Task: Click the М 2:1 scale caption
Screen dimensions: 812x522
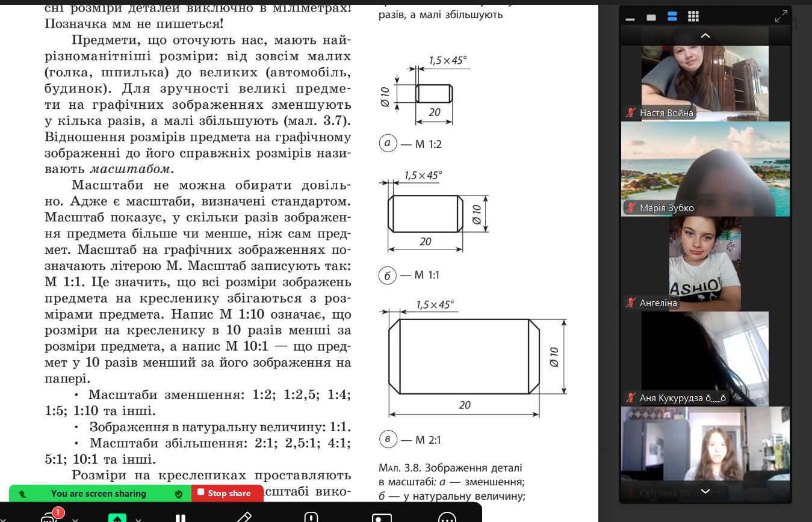Action: [x=429, y=440]
